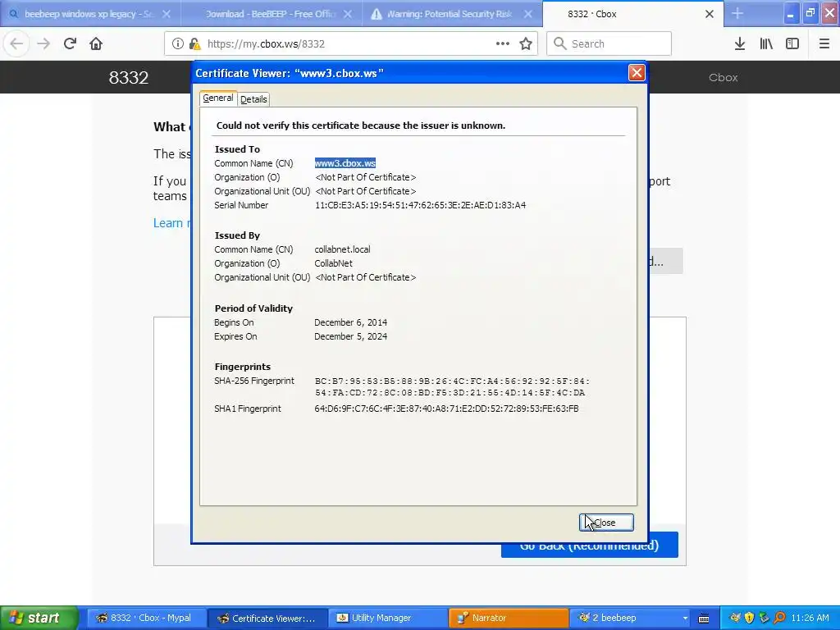Click the taskbar clock showing 11:26 AM
The image size is (840, 630).
tap(810, 619)
